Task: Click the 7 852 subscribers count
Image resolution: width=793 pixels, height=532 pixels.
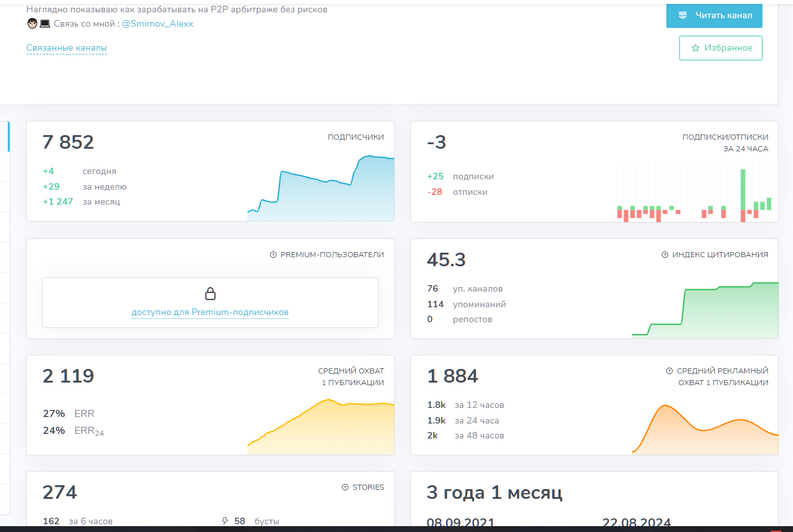Action: [68, 142]
